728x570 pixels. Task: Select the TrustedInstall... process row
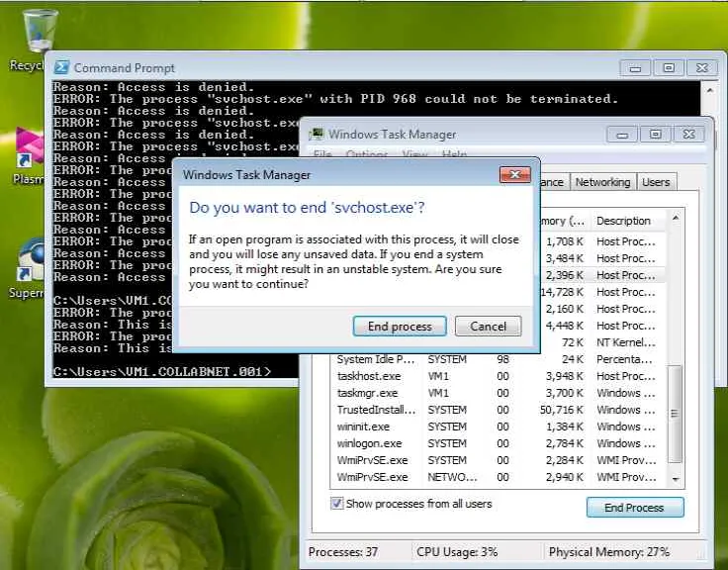499,410
